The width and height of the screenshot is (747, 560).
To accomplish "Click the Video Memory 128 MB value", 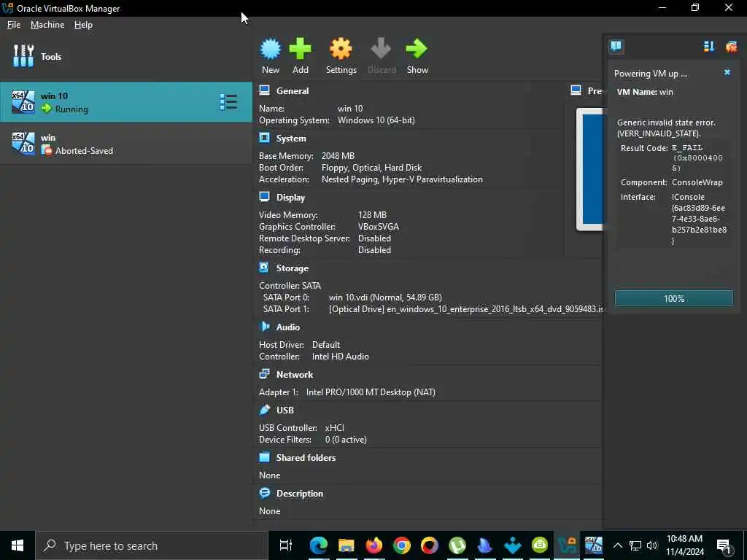I will (372, 215).
